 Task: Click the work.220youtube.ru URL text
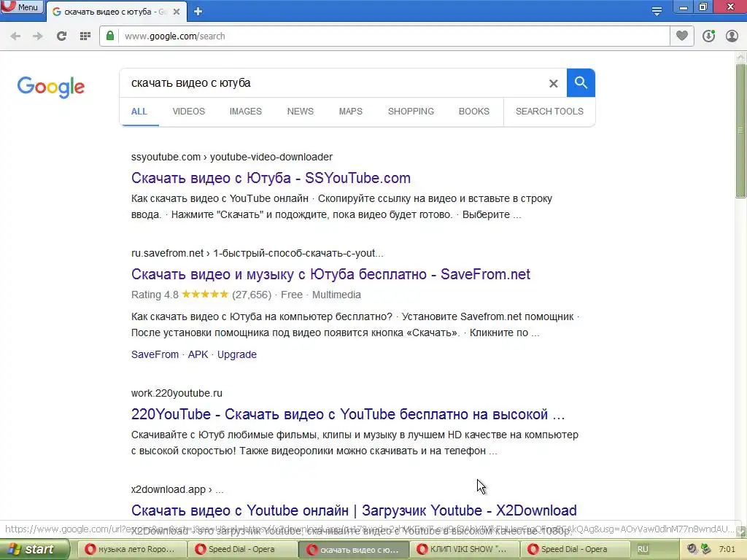pos(177,393)
